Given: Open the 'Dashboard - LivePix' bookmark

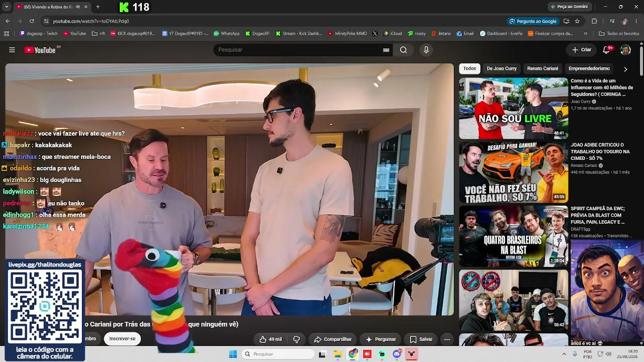Looking at the screenshot, I should click(501, 34).
